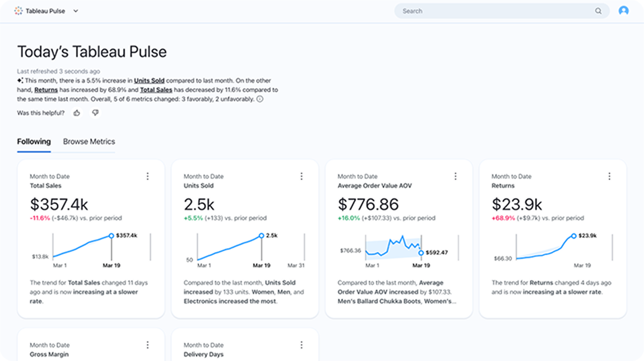
Task: Open the Returns link in summary
Action: coord(46,90)
